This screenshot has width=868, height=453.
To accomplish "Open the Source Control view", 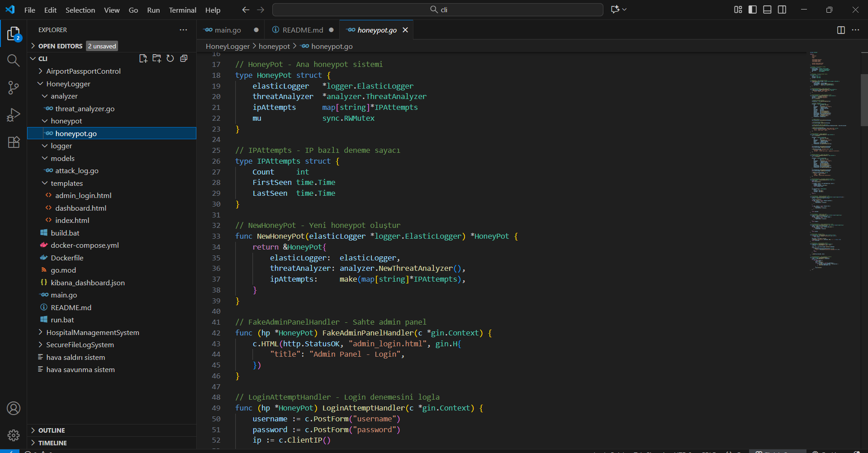I will (x=14, y=88).
